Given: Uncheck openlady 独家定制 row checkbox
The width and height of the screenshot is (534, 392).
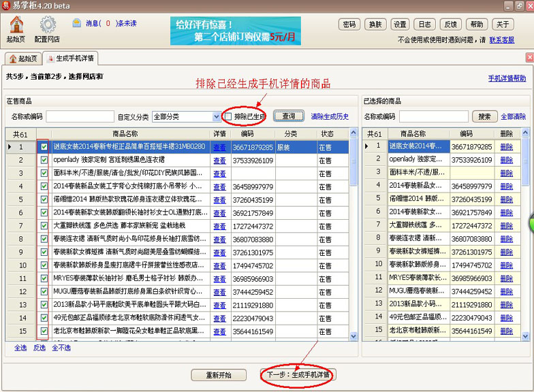Looking at the screenshot, I should coord(44,160).
